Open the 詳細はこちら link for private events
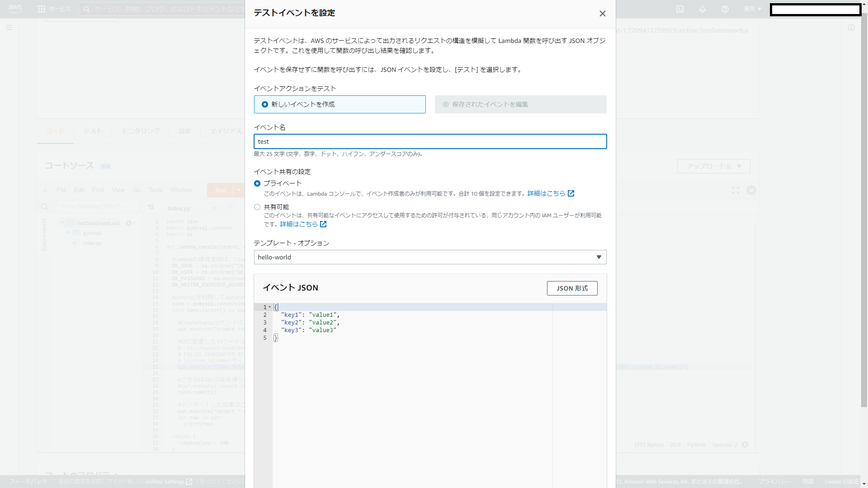Screen dimensions: 868x488 click(547, 193)
